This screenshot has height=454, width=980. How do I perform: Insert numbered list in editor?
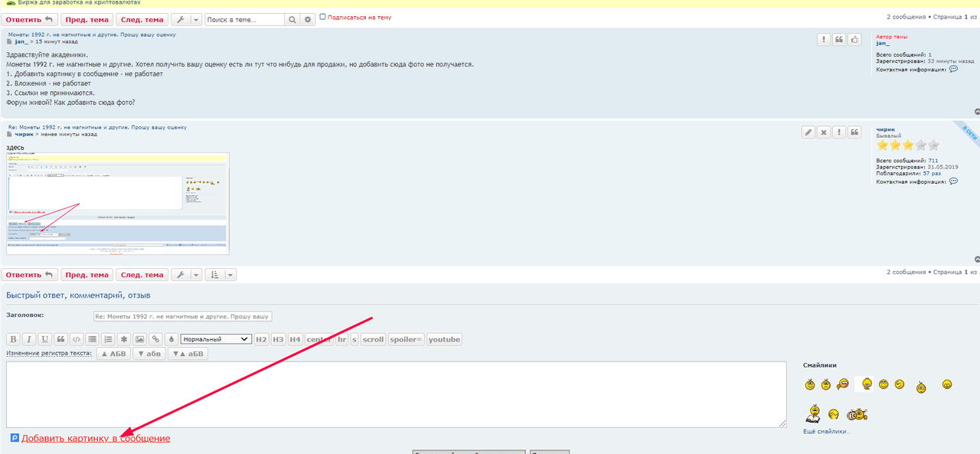pyautogui.click(x=108, y=339)
